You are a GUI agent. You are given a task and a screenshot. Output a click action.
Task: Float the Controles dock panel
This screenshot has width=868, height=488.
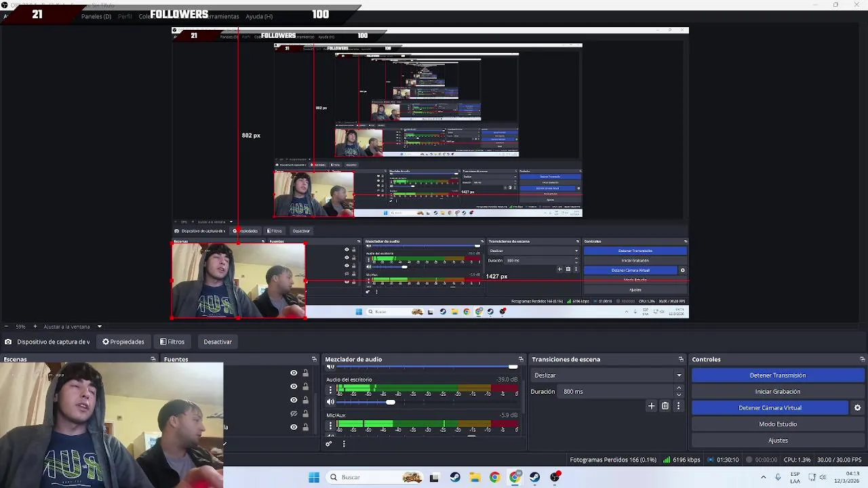point(862,359)
